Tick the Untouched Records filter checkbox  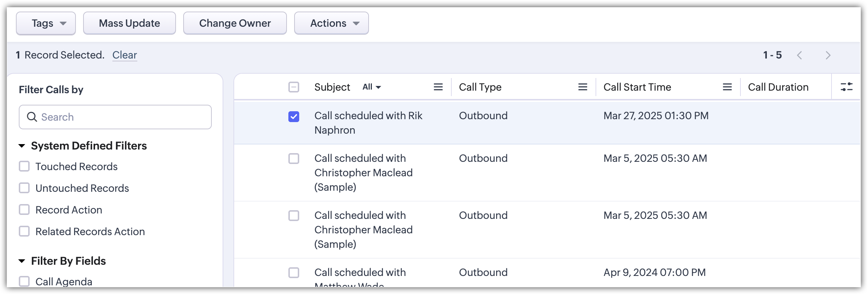(x=24, y=188)
